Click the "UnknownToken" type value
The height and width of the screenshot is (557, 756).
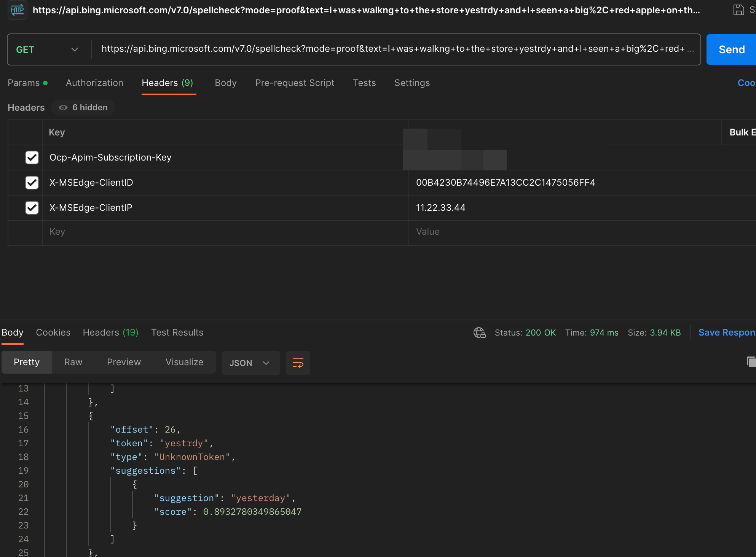click(192, 457)
